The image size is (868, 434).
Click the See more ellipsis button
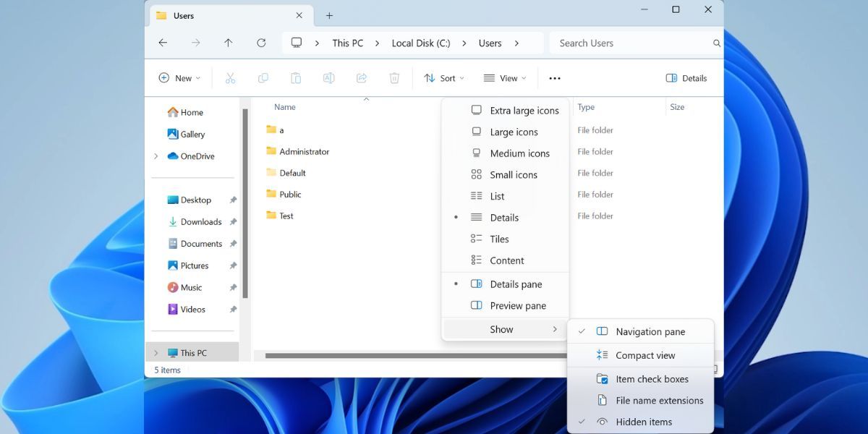click(555, 77)
